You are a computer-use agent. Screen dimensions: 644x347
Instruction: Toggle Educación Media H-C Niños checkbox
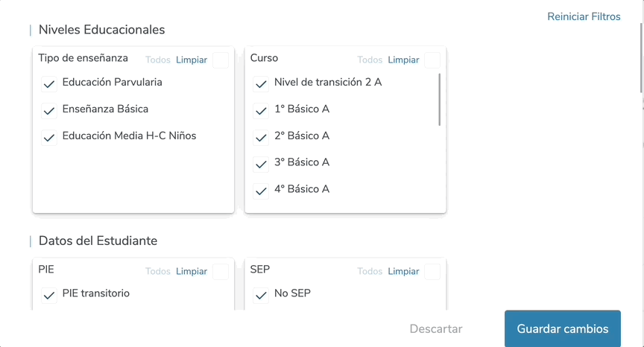(49, 138)
